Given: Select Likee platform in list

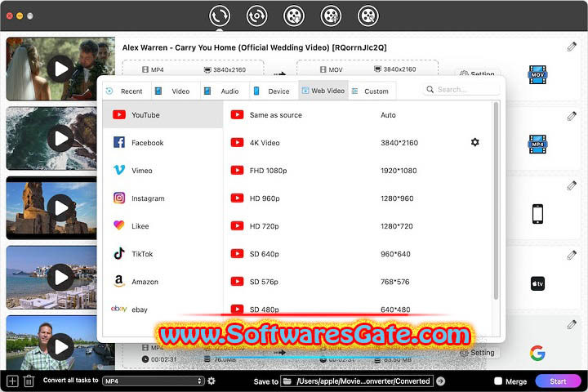Looking at the screenshot, I should tap(163, 226).
